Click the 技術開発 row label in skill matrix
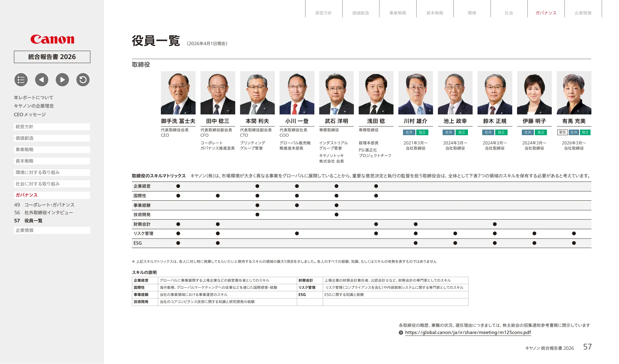The image size is (619, 364). coord(142,215)
